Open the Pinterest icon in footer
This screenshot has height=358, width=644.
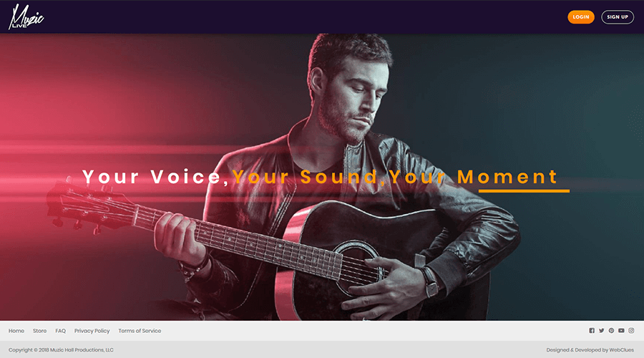click(x=611, y=331)
